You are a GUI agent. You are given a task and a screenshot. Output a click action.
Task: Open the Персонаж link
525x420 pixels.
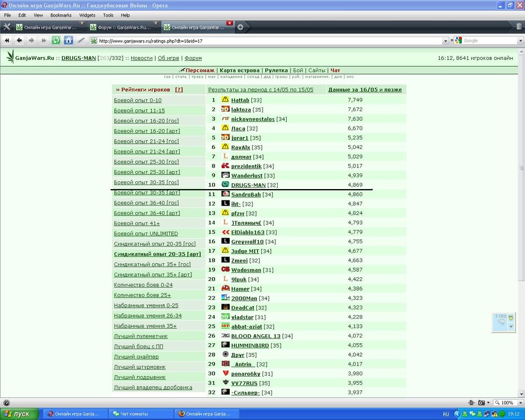(200, 71)
